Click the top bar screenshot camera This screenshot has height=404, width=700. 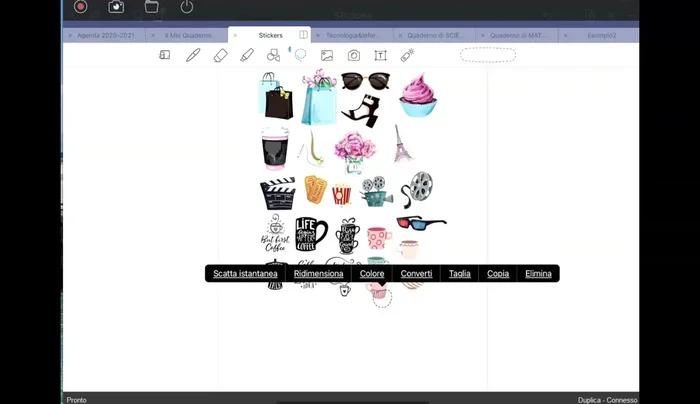tap(116, 7)
